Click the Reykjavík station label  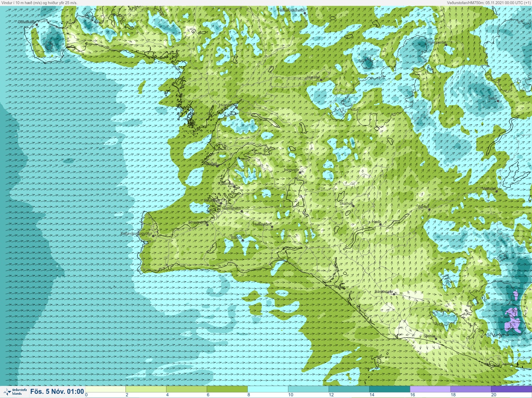[212, 201]
